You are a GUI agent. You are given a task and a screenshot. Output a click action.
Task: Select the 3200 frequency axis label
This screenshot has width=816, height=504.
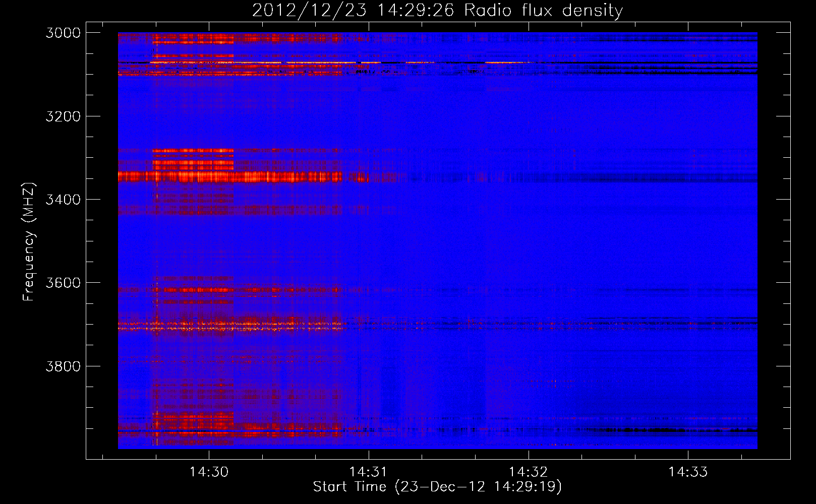[x=63, y=116]
